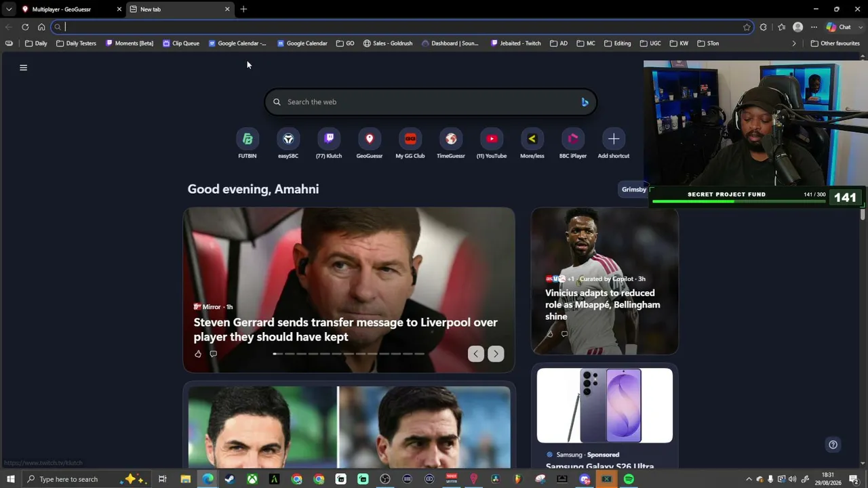Open the taskbar clock and date
The width and height of the screenshot is (868, 488).
[828, 479]
